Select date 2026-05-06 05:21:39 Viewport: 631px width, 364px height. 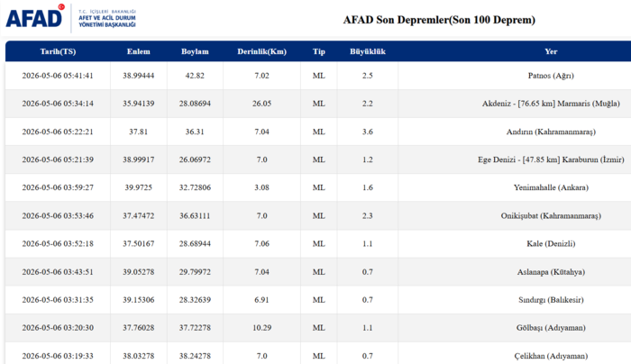click(58, 159)
